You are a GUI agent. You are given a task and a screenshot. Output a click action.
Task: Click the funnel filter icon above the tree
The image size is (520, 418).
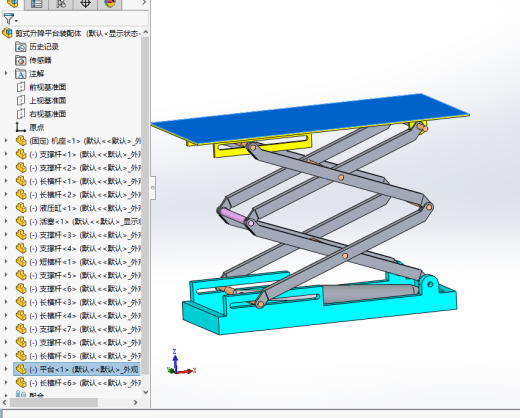pos(9,19)
